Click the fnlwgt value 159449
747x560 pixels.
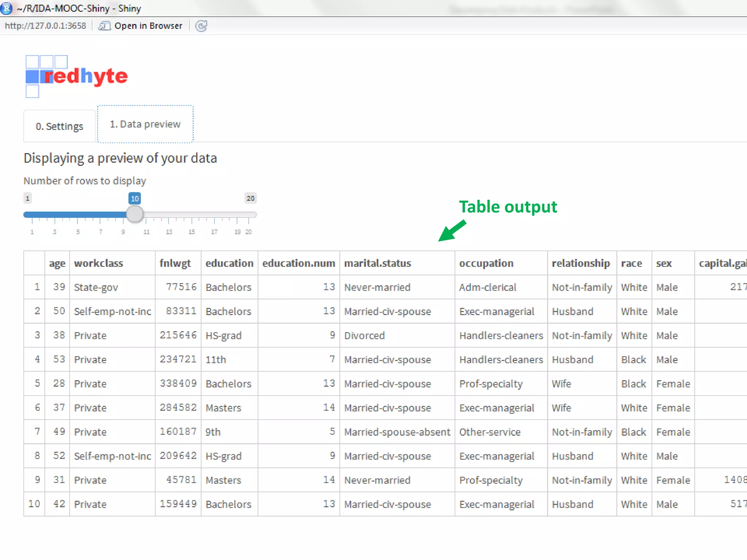point(178,504)
